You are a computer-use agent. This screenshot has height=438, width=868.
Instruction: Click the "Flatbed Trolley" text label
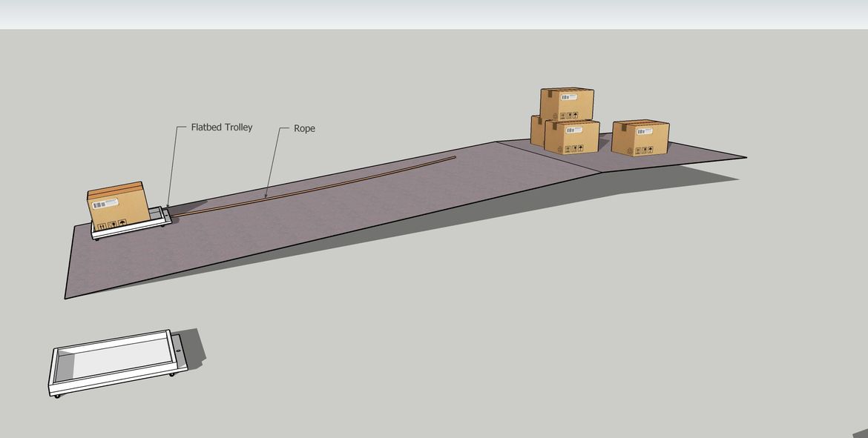221,127
